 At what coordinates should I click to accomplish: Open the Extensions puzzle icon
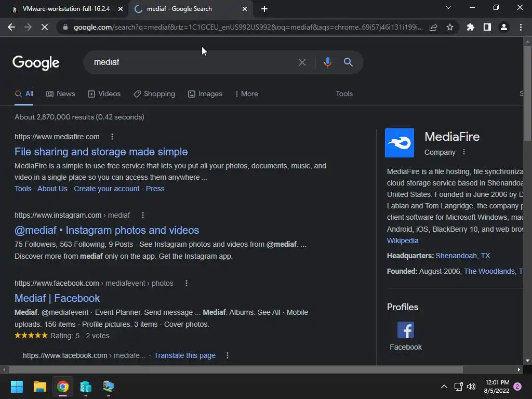pyautogui.click(x=470, y=27)
